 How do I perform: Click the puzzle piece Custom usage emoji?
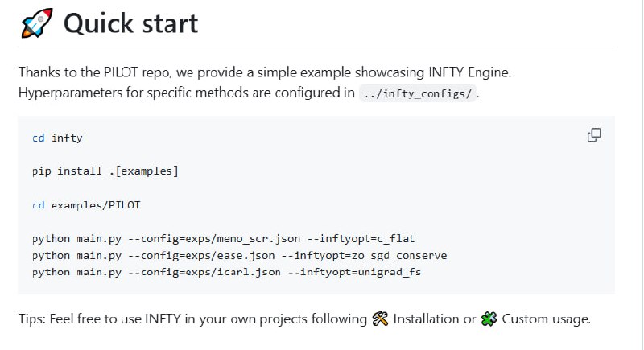point(488,319)
